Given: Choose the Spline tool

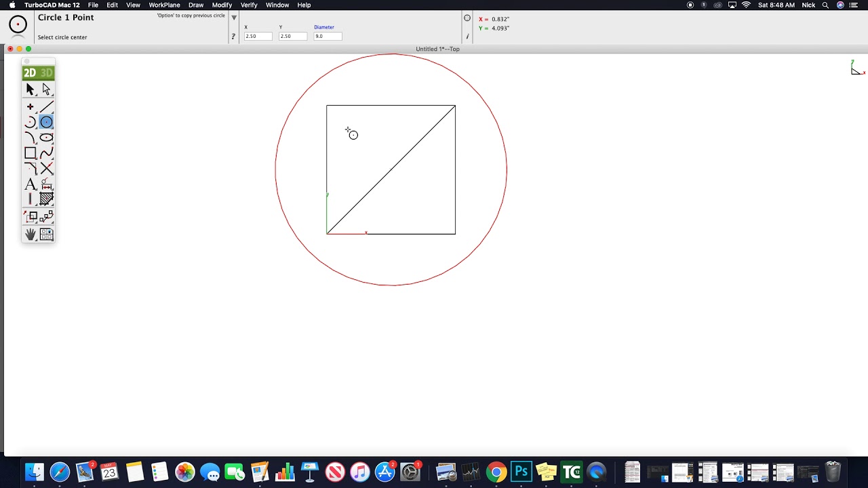Looking at the screenshot, I should [x=46, y=153].
